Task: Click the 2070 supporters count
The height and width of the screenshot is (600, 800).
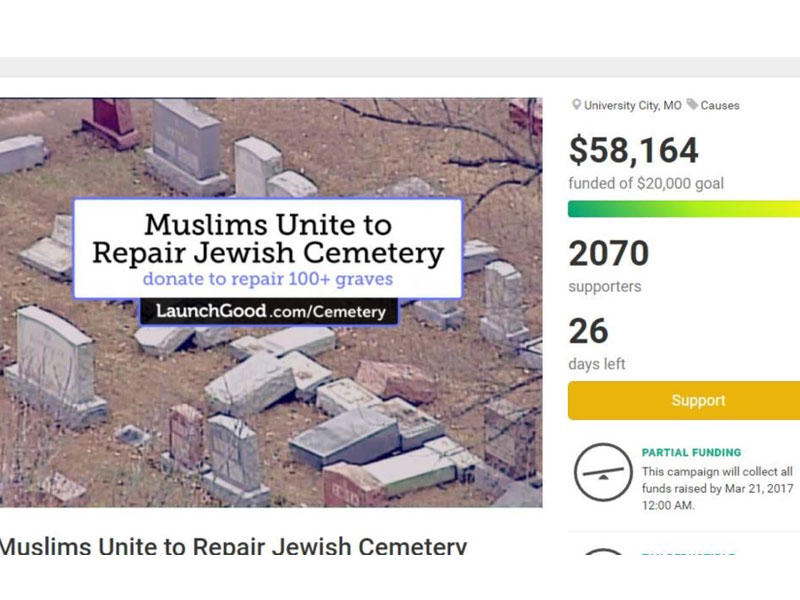Action: click(x=609, y=254)
